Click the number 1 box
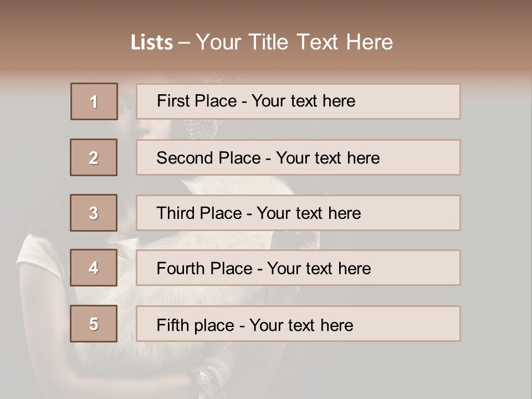The width and height of the screenshot is (532, 399). pos(94,101)
